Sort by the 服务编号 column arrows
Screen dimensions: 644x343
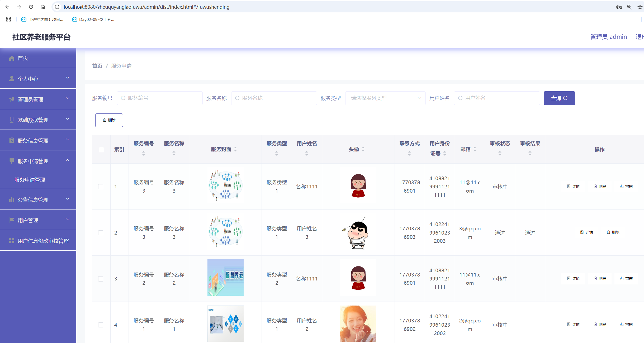pyautogui.click(x=144, y=153)
